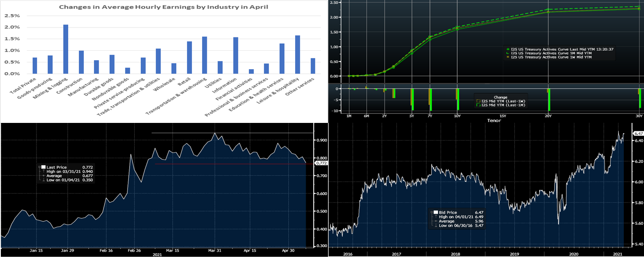Image resolution: width=644 pixels, height=257 pixels.
Task: Click the Average marker in Bid Price legend
Action: pos(436,221)
